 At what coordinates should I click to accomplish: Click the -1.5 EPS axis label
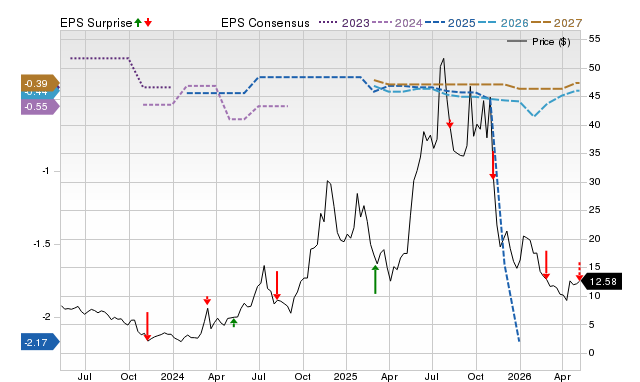coord(41,244)
